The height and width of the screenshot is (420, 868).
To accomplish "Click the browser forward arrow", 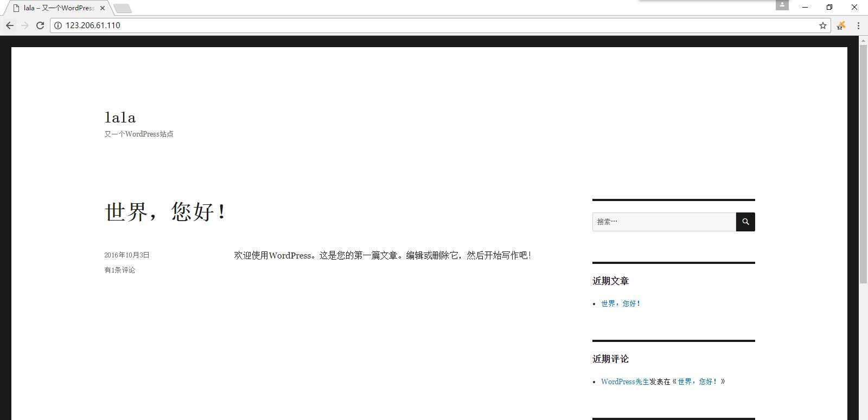I will (24, 25).
